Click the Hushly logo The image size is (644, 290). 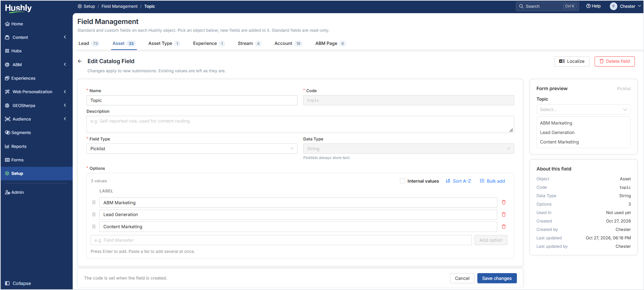tap(18, 8)
